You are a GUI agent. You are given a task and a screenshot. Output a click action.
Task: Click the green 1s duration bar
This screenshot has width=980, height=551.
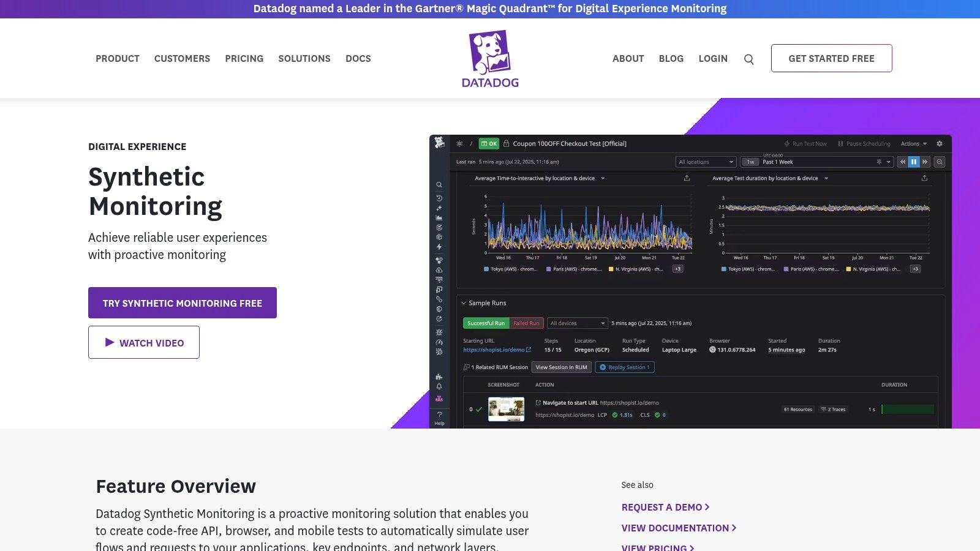tap(907, 409)
